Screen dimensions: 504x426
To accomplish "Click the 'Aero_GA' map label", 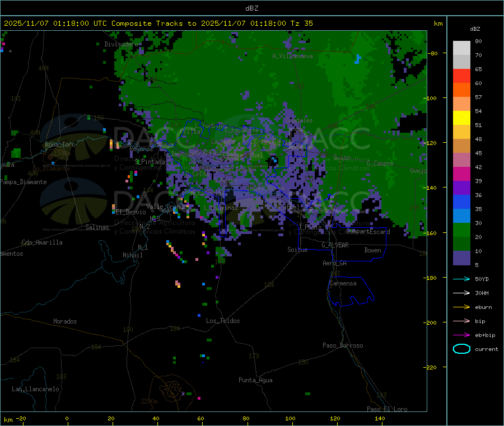I will (335, 263).
